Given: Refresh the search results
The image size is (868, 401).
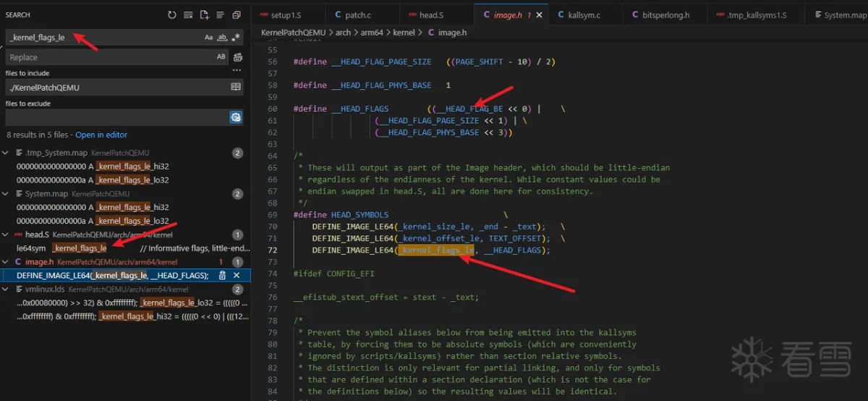Looking at the screenshot, I should pos(171,14).
